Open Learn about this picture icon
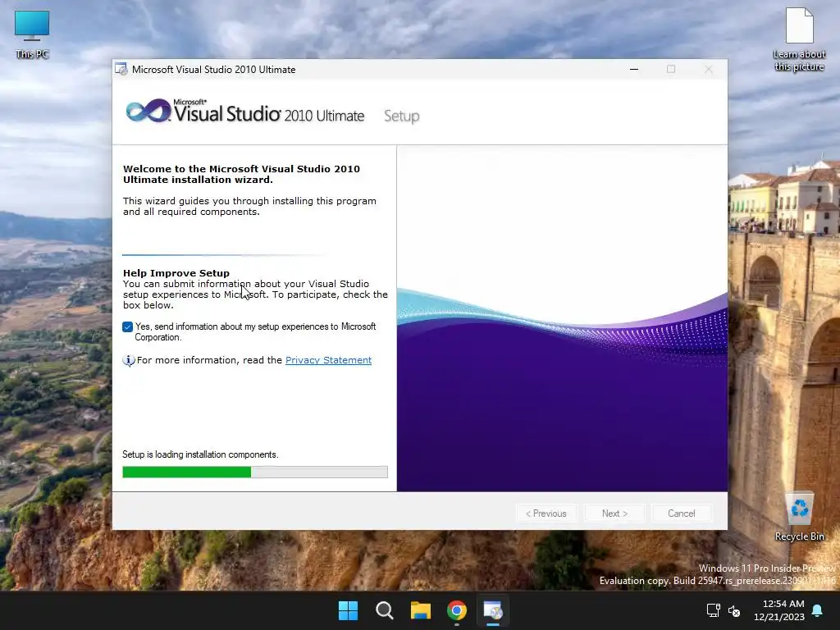This screenshot has width=840, height=630. [x=799, y=40]
